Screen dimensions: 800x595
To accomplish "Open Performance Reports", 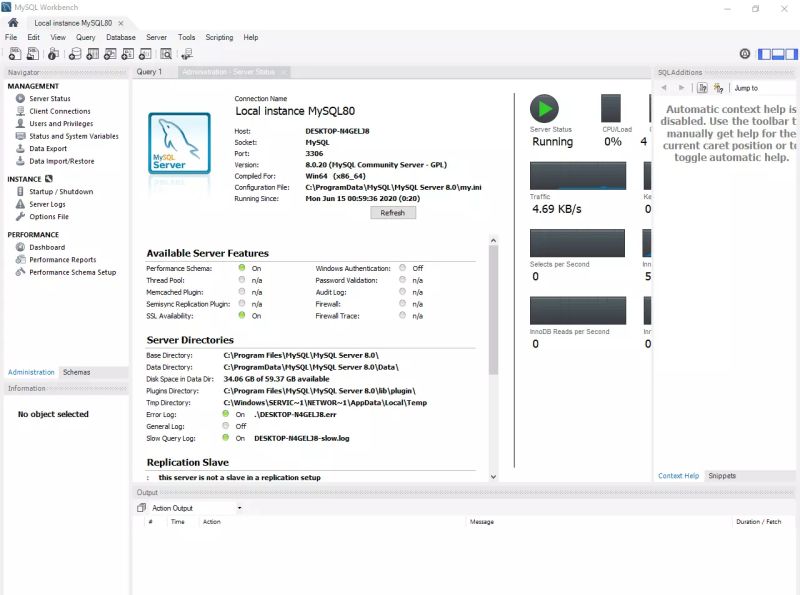I will point(63,260).
